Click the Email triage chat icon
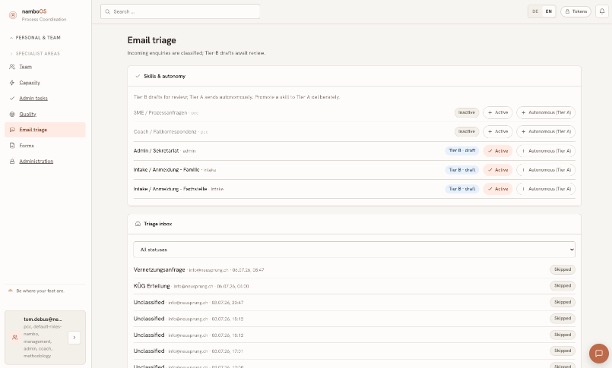The height and width of the screenshot is (368, 612). (12, 130)
